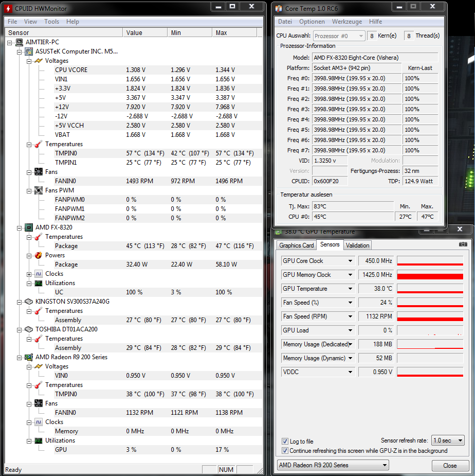Open Core Temp Werkzeuge menu
Screen dimensions: 475x476
347,22
